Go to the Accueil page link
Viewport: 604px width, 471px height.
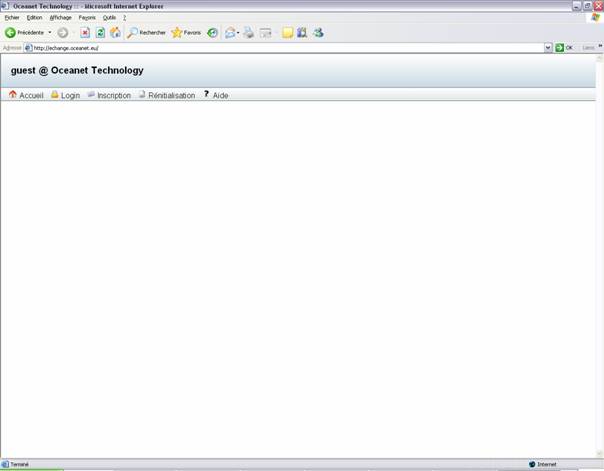click(x=31, y=96)
